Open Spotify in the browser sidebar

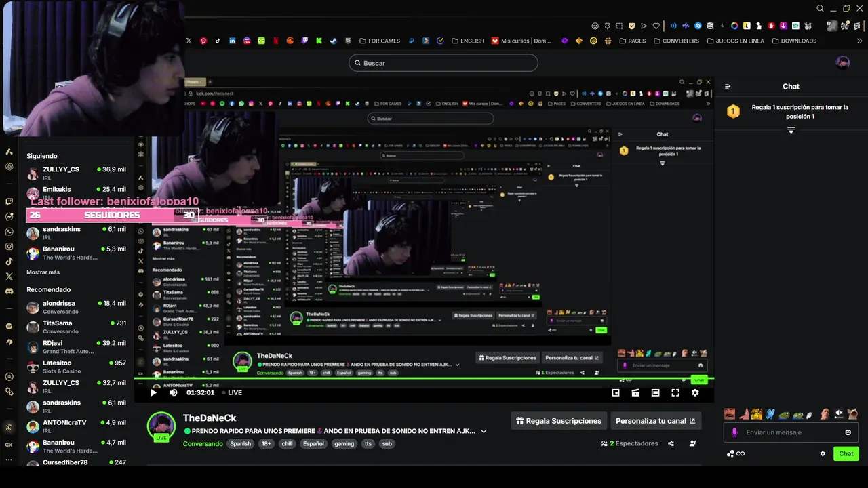(9, 326)
